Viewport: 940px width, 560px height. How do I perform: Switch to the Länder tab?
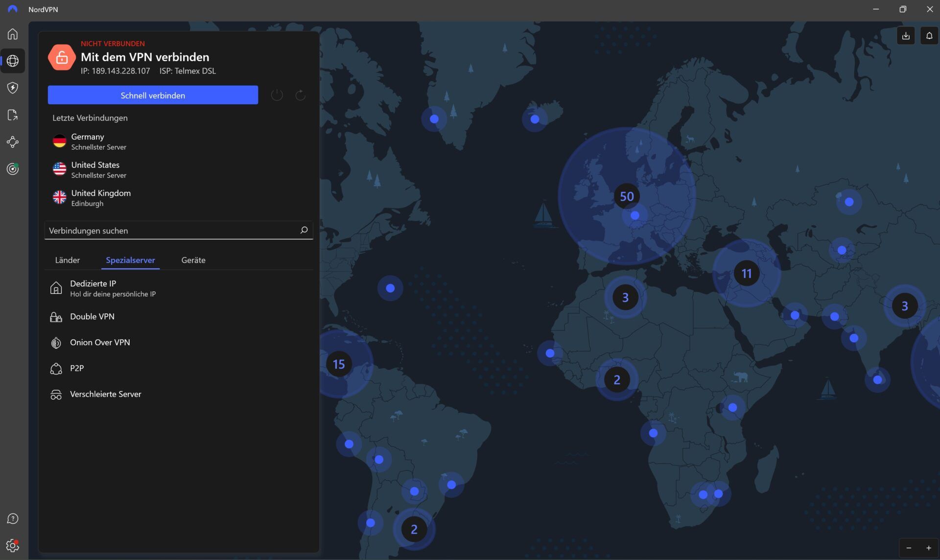click(68, 260)
